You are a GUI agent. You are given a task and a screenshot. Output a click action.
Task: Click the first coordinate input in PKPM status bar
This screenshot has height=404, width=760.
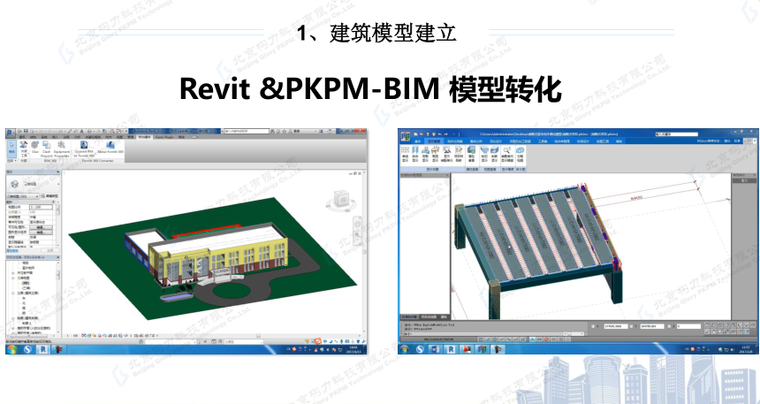click(x=616, y=326)
